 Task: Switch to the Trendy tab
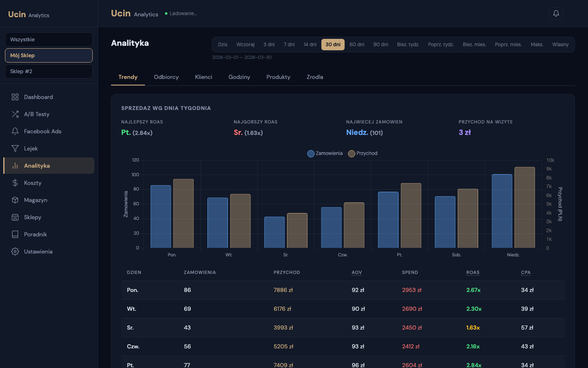coord(128,77)
